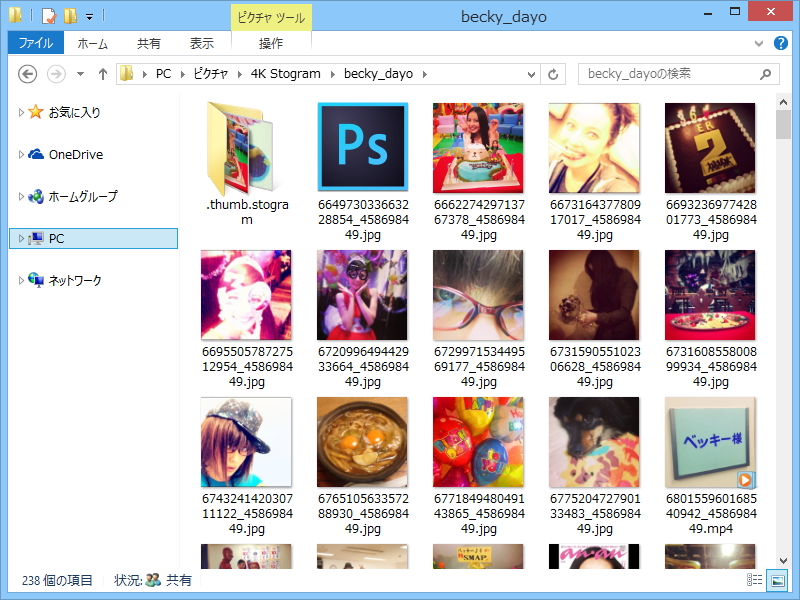Click the folder icon in address bar
800x600 pixels.
pos(127,74)
